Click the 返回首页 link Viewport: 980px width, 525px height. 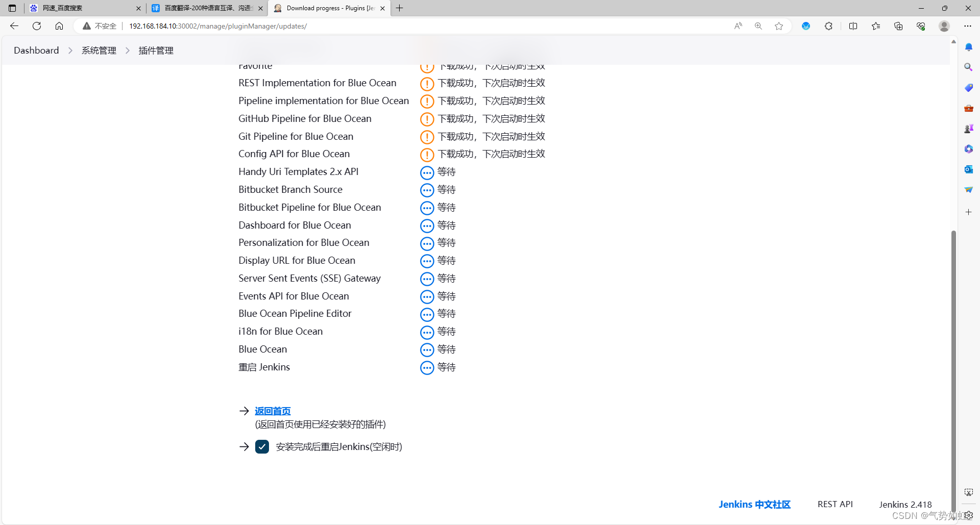pos(273,411)
